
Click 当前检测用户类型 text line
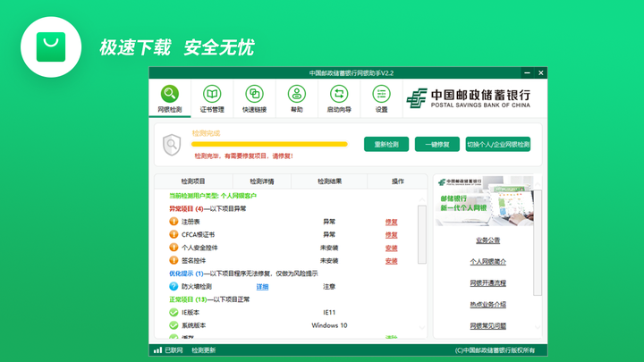coord(213,196)
